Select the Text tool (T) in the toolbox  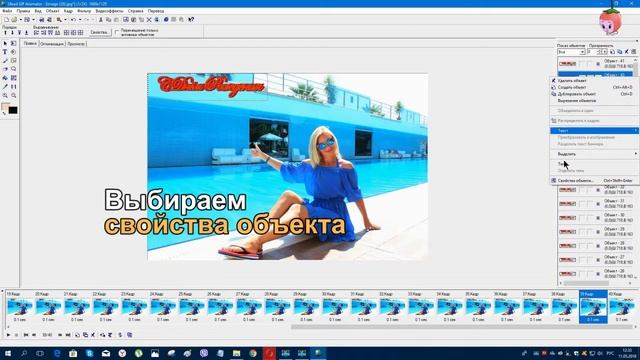click(x=5, y=52)
